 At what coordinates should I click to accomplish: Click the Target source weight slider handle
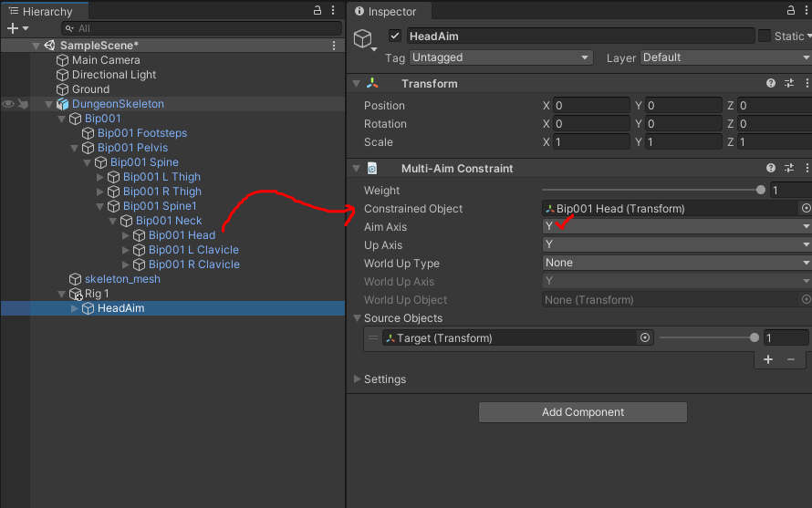tap(754, 338)
